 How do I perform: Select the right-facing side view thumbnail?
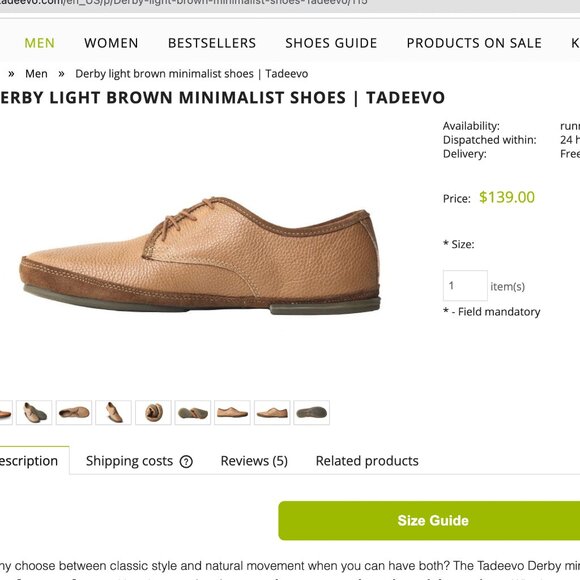[232, 412]
